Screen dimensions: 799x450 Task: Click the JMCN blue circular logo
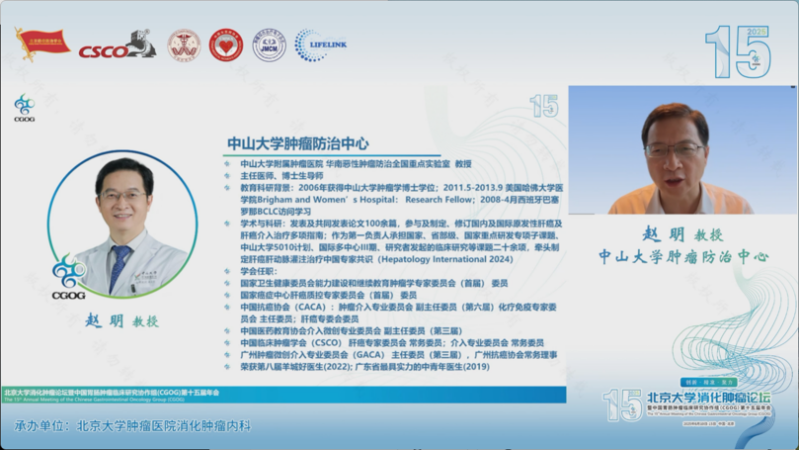click(x=269, y=44)
